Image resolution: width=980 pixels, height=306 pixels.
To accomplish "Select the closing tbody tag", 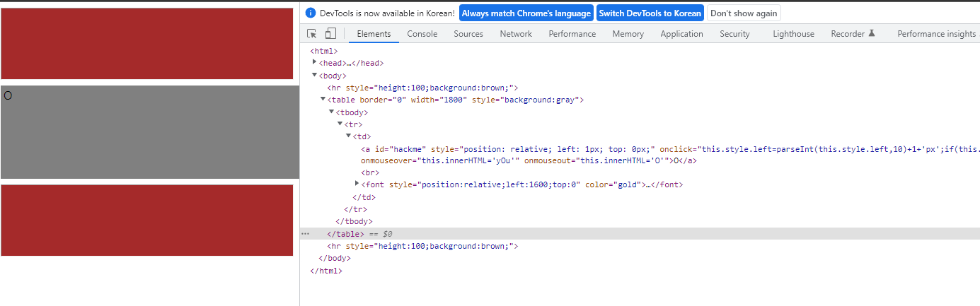I will (x=354, y=221).
